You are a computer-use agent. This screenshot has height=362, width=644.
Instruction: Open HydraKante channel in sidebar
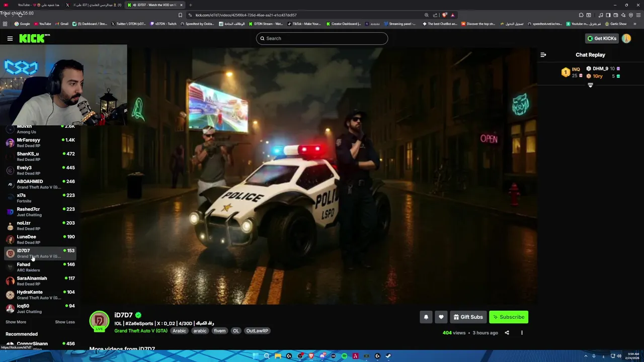pyautogui.click(x=40, y=295)
